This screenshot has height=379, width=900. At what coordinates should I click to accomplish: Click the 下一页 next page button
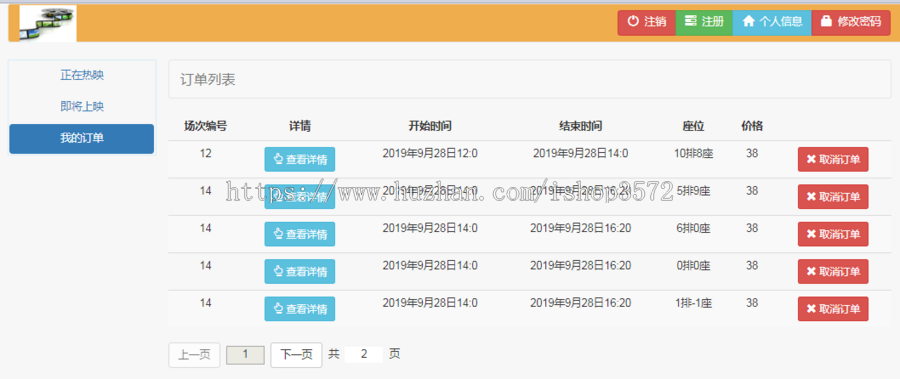pyautogui.click(x=296, y=355)
